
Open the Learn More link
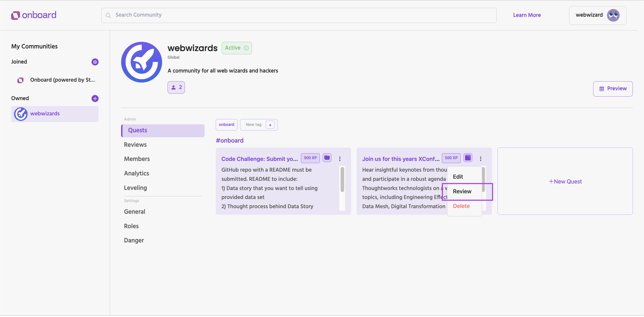click(x=527, y=15)
